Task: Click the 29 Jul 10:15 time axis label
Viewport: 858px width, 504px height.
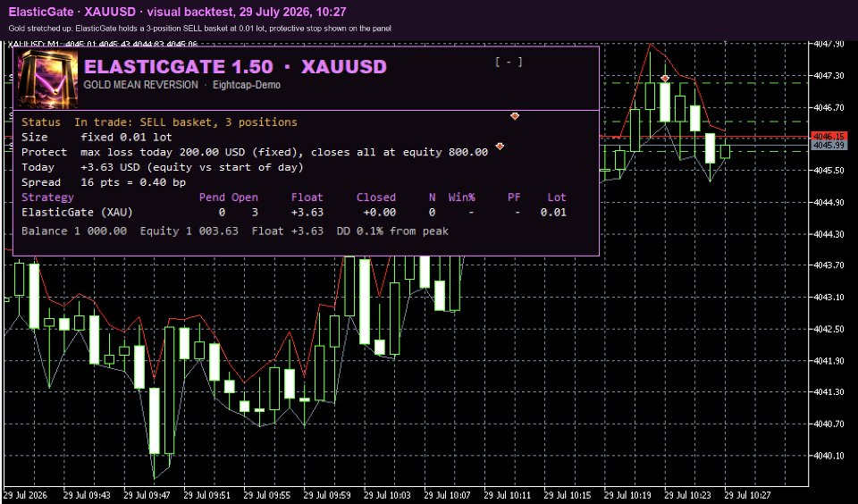Action: [568, 495]
